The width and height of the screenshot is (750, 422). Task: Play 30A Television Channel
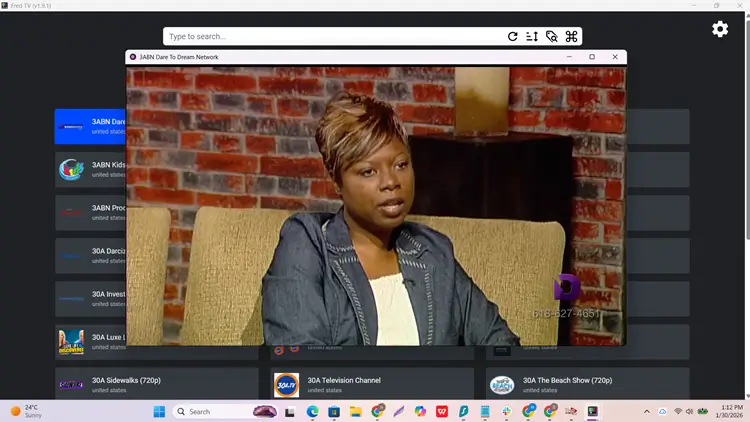(x=372, y=384)
